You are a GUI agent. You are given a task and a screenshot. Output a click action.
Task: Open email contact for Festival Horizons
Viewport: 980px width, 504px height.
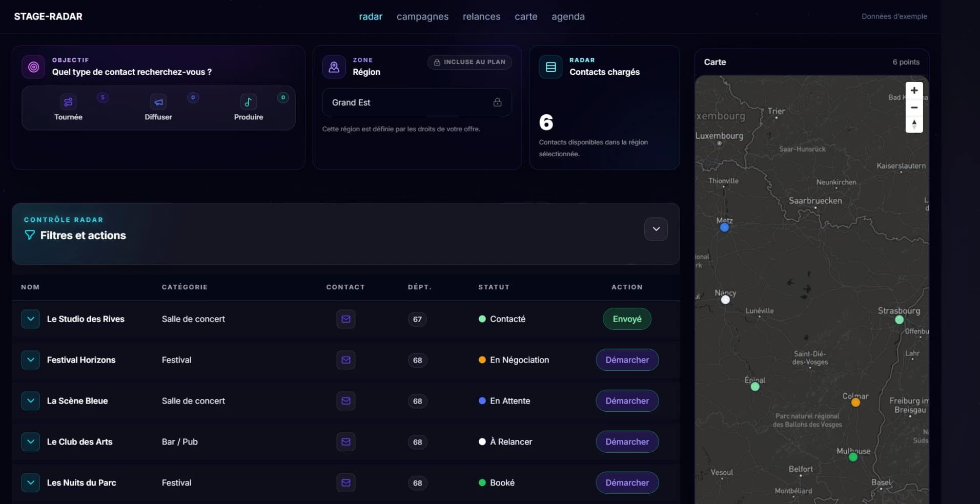[x=346, y=360]
